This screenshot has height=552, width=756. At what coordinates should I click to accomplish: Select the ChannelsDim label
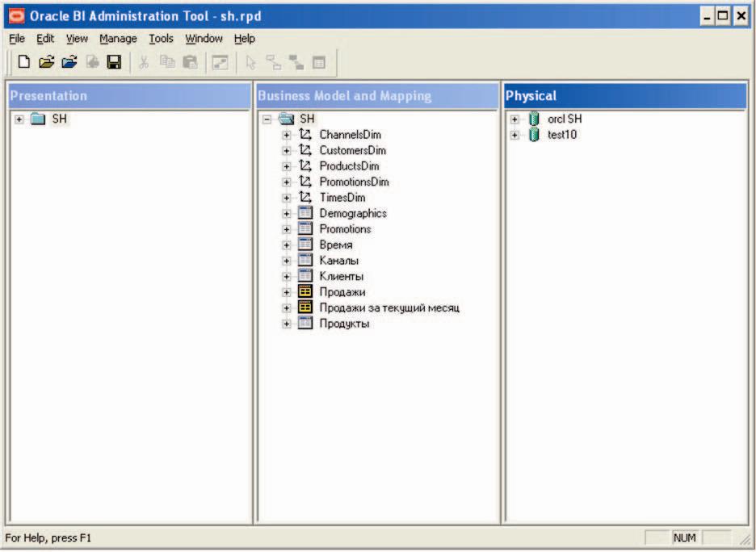[x=350, y=135]
